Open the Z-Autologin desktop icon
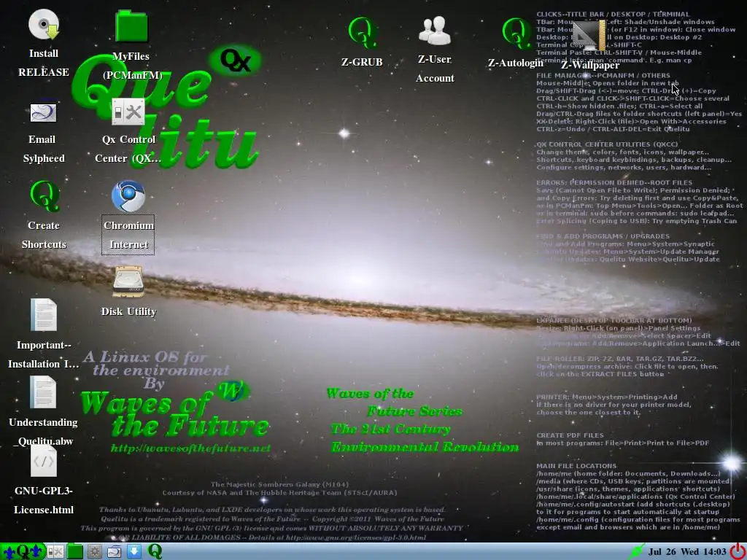 pyautogui.click(x=516, y=34)
